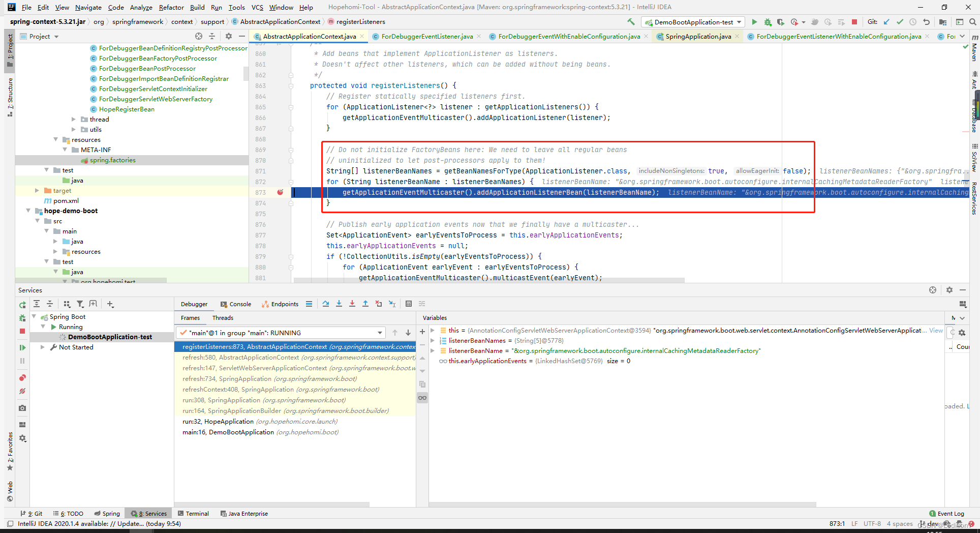Viewport: 980px width, 533px height.
Task: Commit changes with Git green checkmark
Action: click(900, 22)
